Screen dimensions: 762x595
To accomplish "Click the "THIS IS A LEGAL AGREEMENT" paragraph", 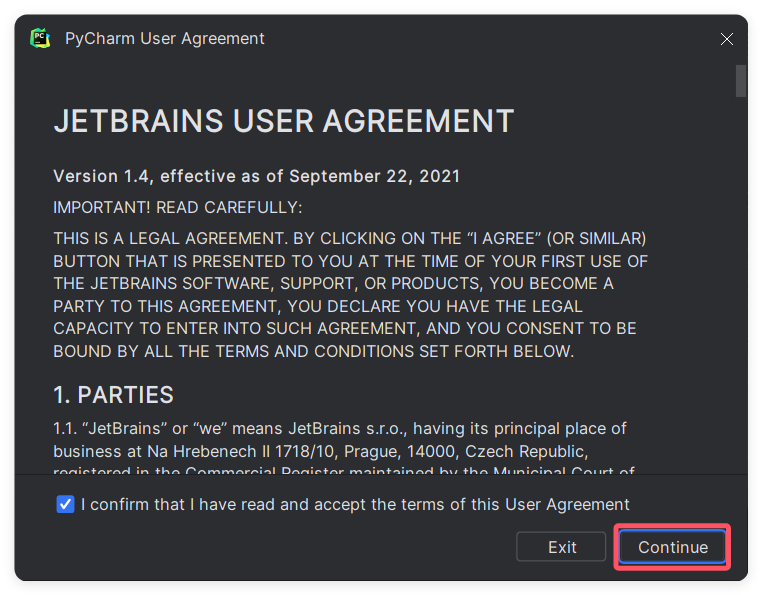I will tap(350, 295).
